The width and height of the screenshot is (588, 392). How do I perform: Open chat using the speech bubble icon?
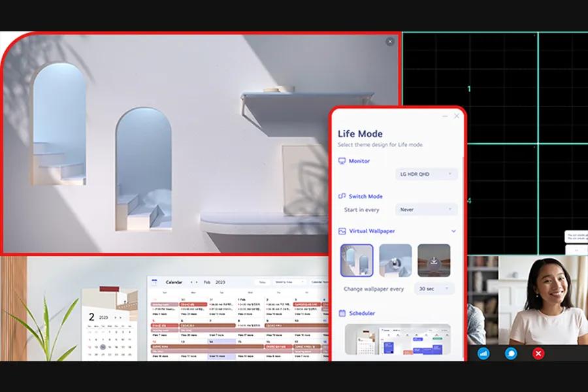pyautogui.click(x=511, y=355)
